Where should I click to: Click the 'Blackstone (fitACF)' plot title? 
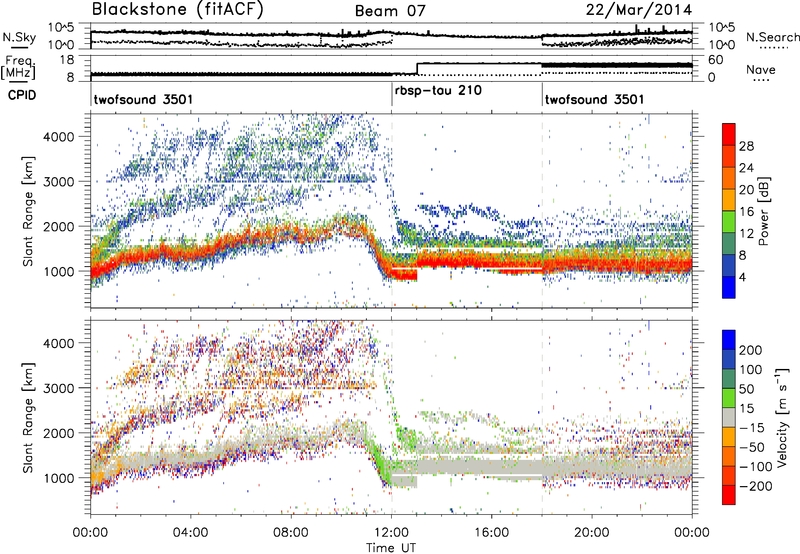[x=177, y=10]
